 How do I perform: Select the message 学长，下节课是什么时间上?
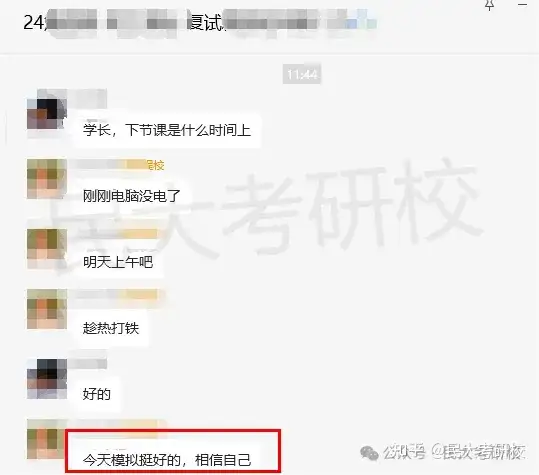(167, 130)
